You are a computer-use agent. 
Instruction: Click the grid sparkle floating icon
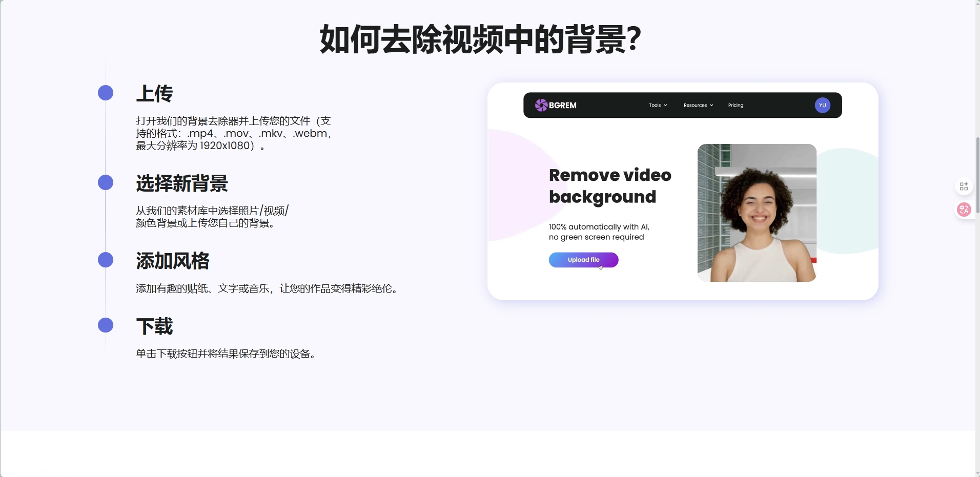pyautogui.click(x=964, y=186)
